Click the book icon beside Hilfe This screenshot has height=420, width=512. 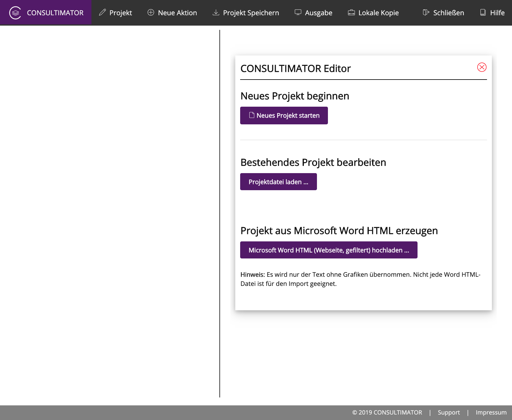[x=483, y=12]
